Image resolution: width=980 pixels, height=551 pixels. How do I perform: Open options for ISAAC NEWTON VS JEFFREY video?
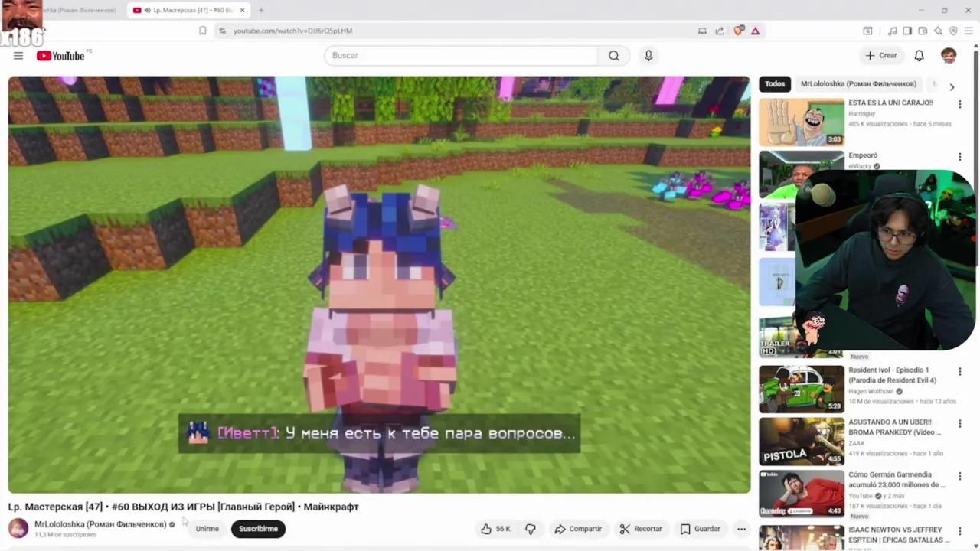click(959, 531)
